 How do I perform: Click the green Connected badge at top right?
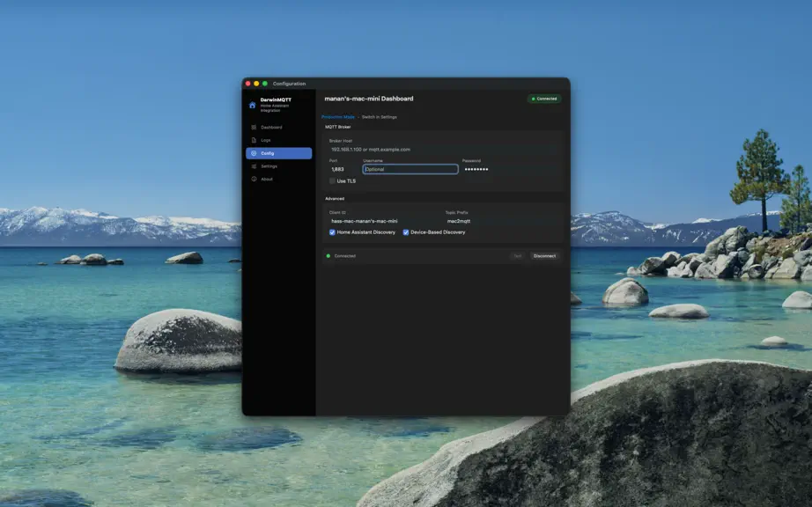544,99
